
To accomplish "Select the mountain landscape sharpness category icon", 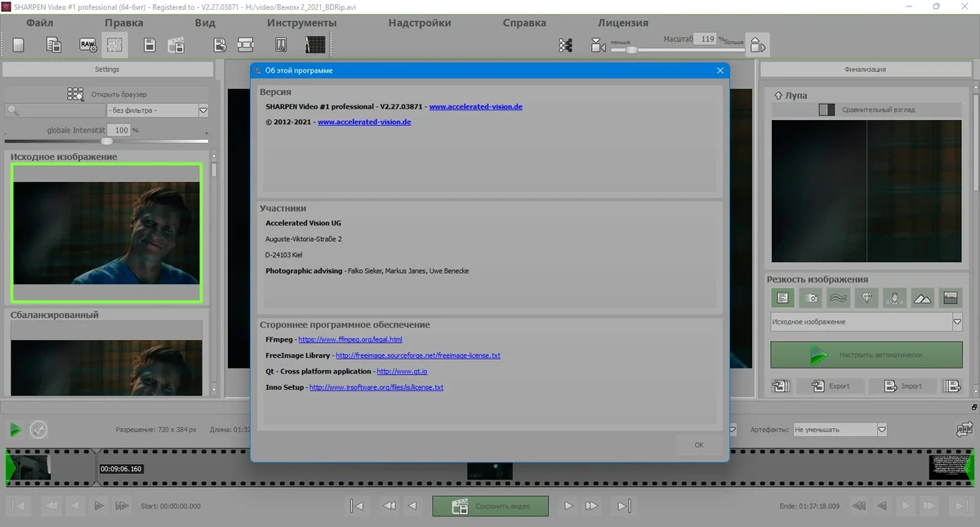I will [922, 298].
